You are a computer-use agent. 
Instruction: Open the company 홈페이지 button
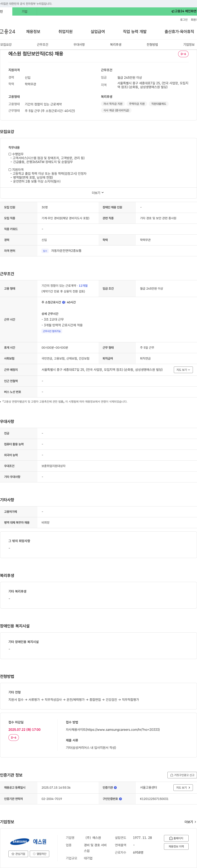click(176, 838)
